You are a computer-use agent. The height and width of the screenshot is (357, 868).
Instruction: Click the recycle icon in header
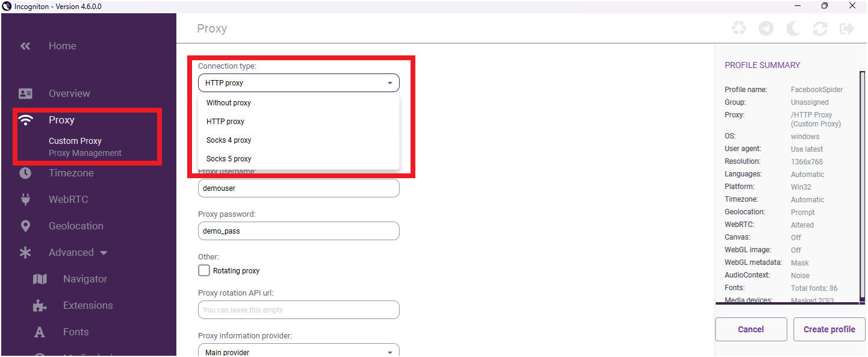(739, 28)
